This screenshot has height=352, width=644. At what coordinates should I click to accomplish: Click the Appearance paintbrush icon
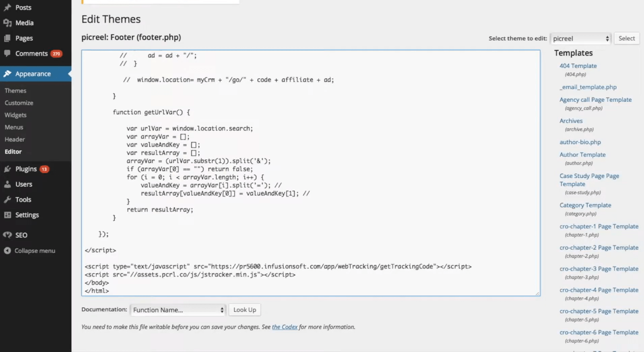(7, 74)
